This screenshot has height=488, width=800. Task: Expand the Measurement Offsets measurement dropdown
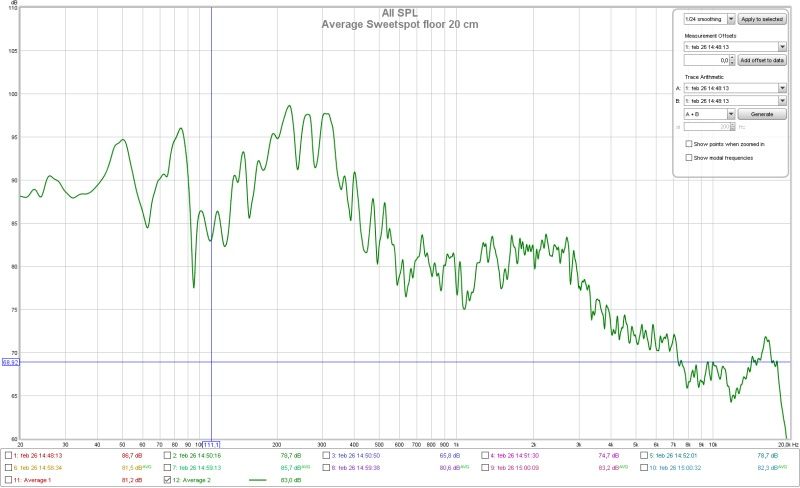(781, 46)
